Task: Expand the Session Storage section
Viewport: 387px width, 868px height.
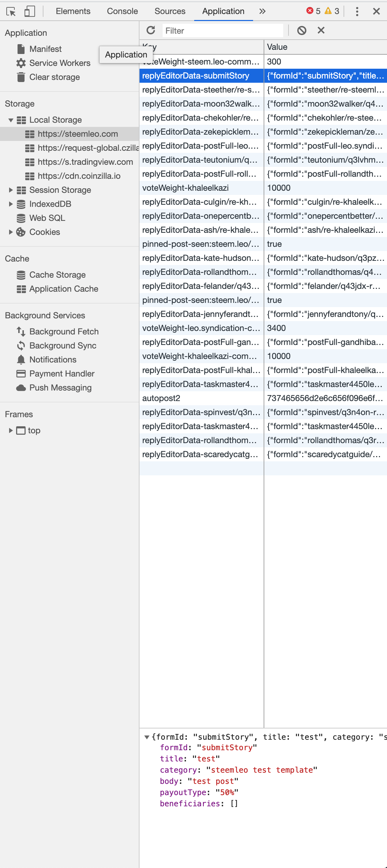Action: [x=11, y=190]
